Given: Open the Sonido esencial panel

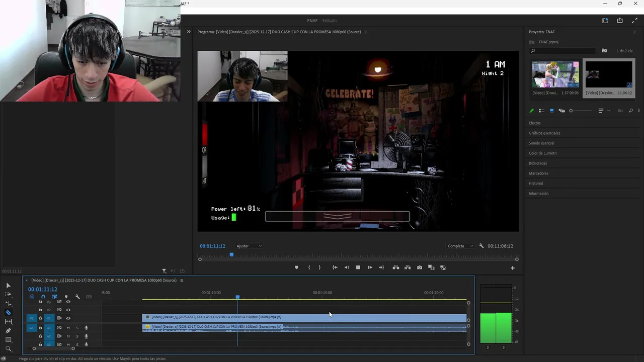Looking at the screenshot, I should point(541,143).
